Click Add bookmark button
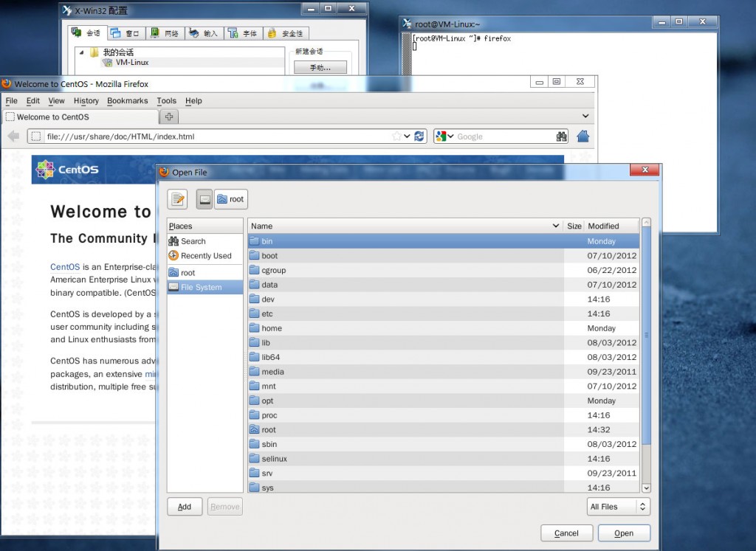 (x=185, y=506)
